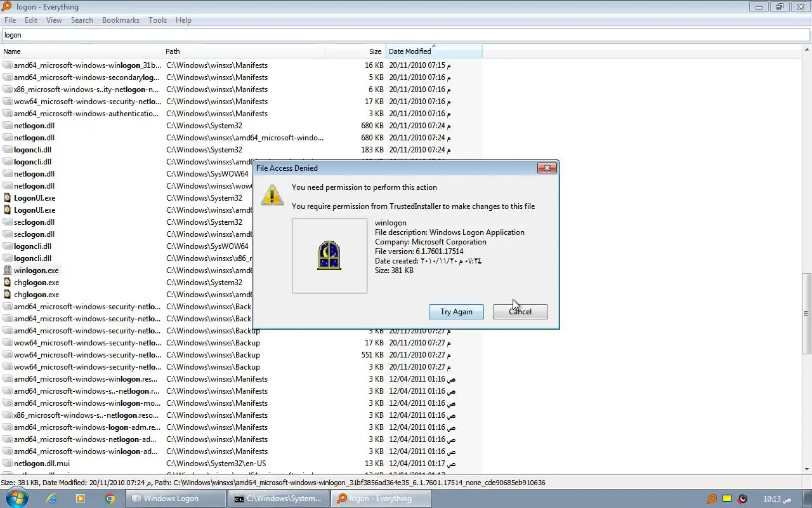Click the search box containing 'logon'
812x508 pixels.
(x=405, y=35)
